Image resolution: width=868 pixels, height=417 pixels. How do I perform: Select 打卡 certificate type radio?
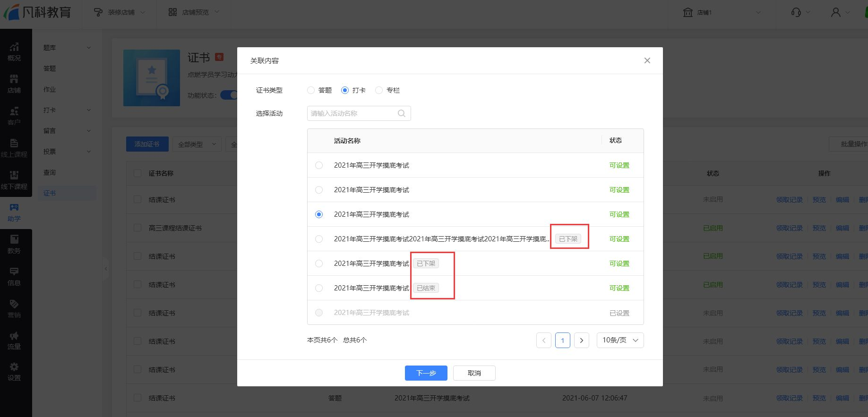[345, 90]
